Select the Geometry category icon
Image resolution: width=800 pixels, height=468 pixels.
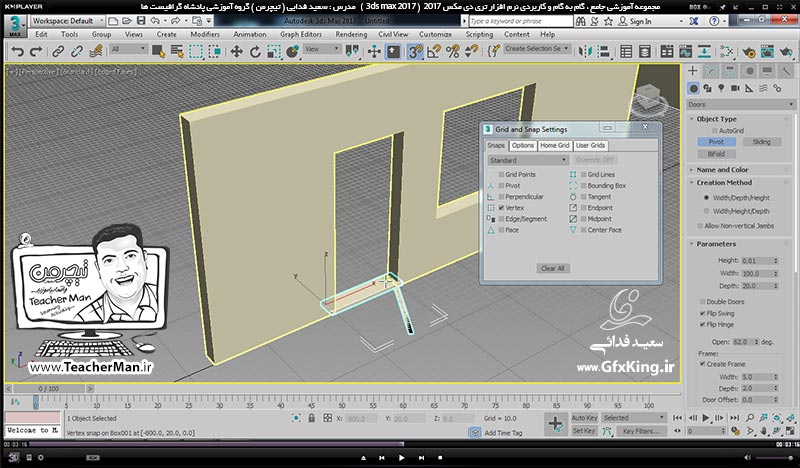tap(693, 88)
